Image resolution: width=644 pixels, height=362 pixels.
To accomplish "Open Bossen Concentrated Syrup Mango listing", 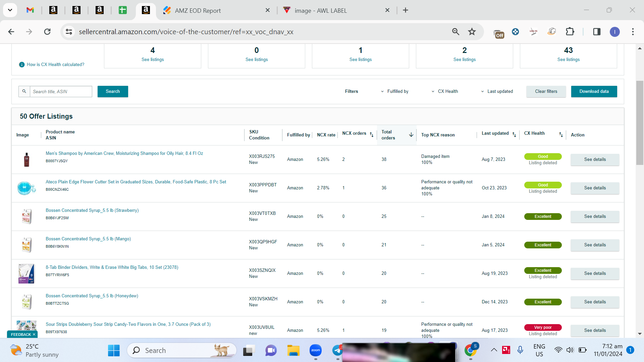I will tap(88, 239).
